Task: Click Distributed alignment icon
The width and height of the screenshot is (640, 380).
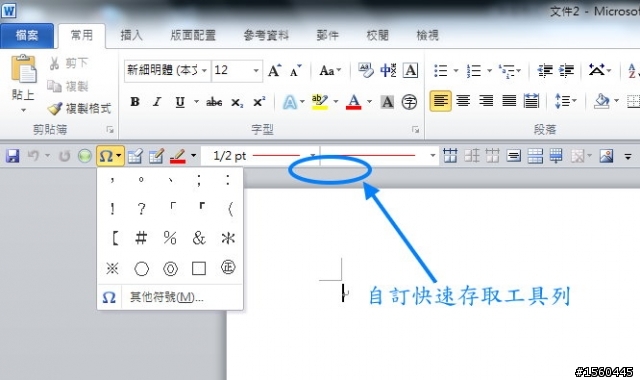Action: pos(531,101)
